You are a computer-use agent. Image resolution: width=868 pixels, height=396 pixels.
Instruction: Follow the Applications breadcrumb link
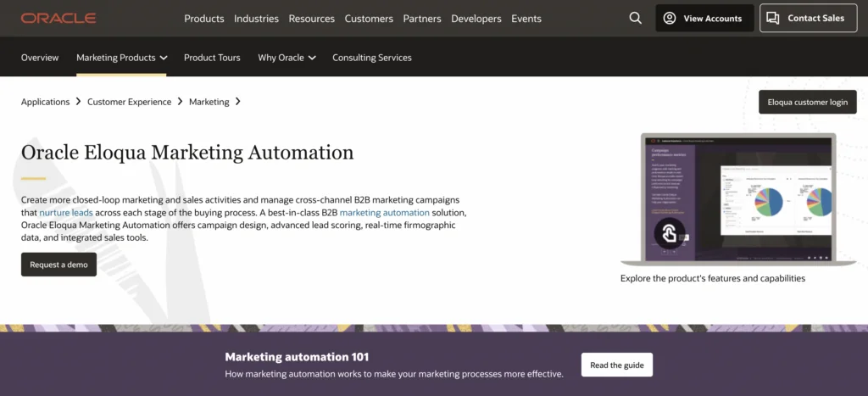pos(46,102)
